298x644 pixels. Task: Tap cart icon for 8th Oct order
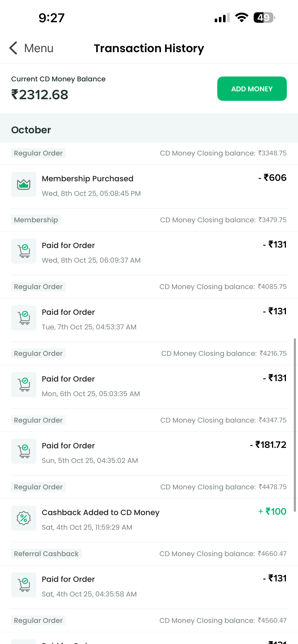[x=24, y=251]
